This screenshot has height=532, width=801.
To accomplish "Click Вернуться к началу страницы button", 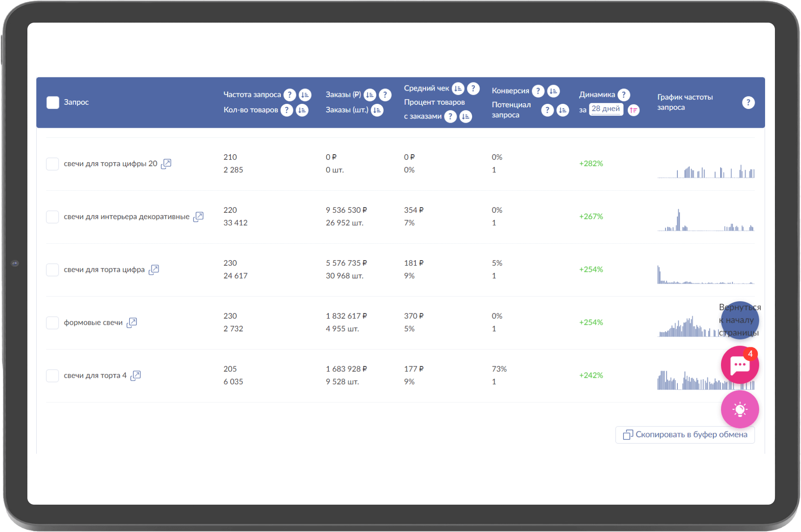I will pyautogui.click(x=740, y=320).
